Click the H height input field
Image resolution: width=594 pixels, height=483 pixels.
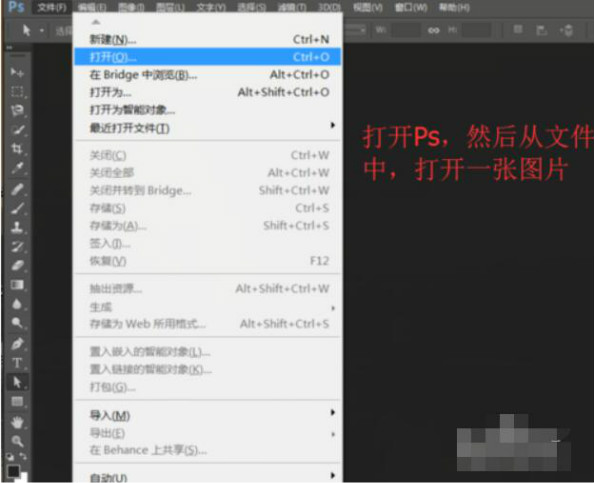pyautogui.click(x=476, y=30)
